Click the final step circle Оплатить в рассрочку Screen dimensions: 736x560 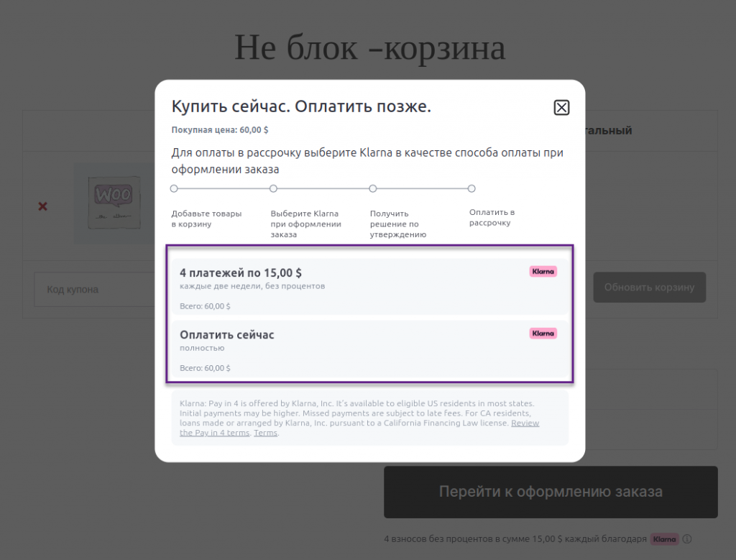(x=471, y=188)
